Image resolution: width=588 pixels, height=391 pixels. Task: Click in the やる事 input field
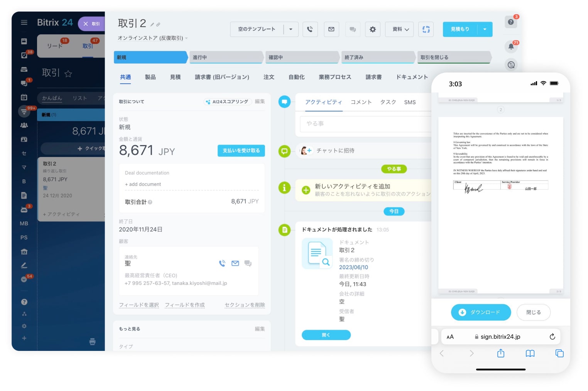coord(365,124)
